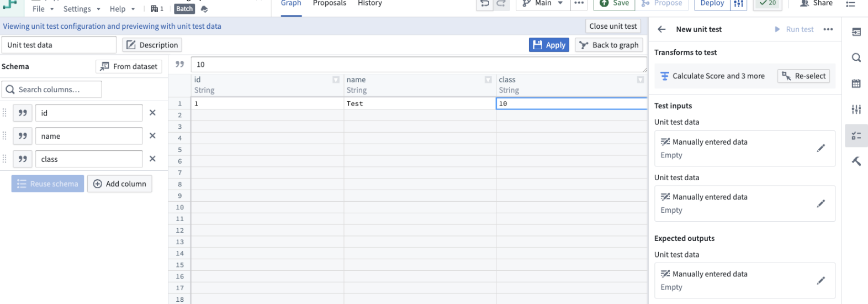Remove the name column

pos(152,136)
